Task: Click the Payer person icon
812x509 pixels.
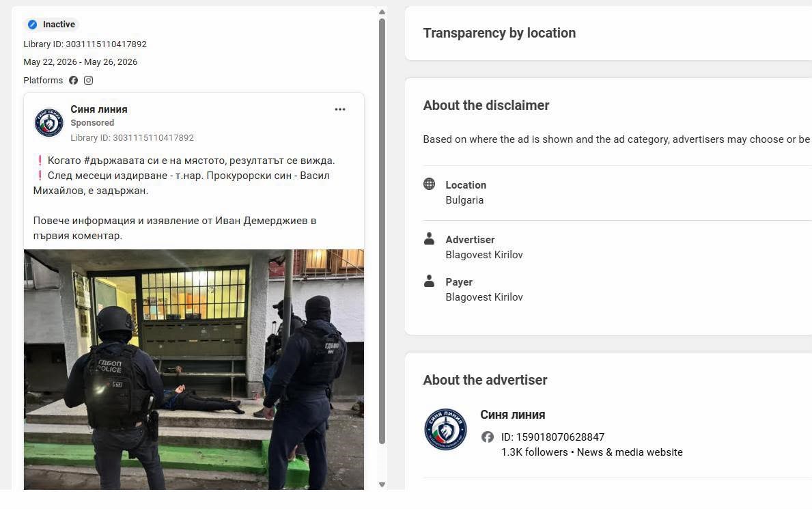Action: 430,281
